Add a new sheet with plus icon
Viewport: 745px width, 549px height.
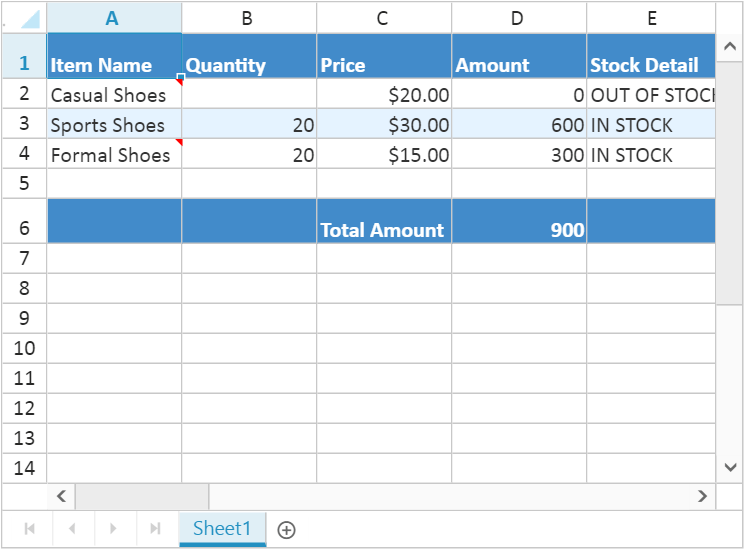coord(287,530)
